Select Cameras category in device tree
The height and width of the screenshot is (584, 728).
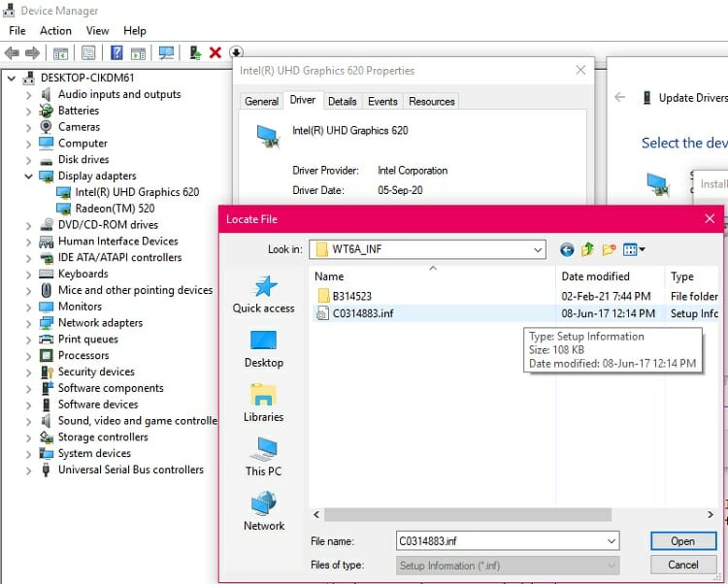[79, 127]
